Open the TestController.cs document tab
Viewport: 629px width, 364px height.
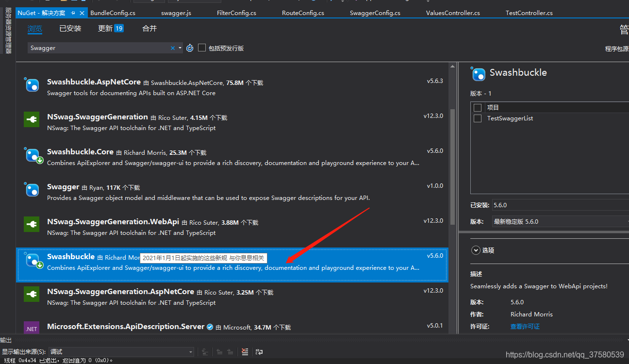[x=529, y=13]
